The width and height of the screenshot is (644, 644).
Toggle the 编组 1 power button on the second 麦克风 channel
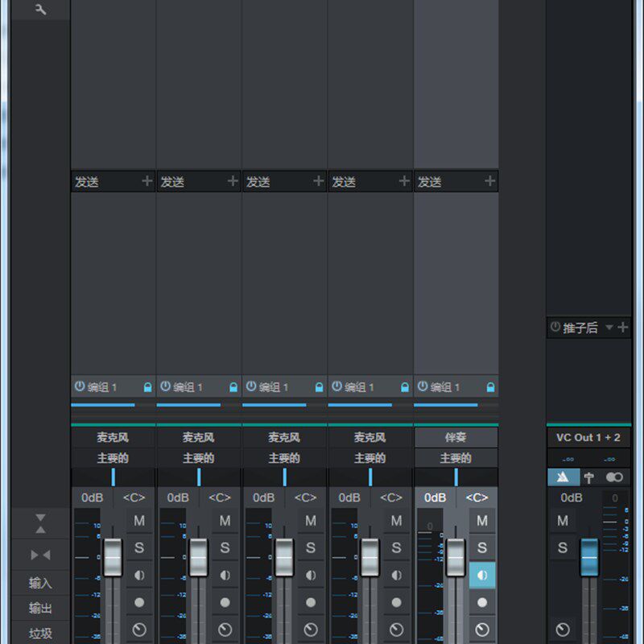[166, 386]
